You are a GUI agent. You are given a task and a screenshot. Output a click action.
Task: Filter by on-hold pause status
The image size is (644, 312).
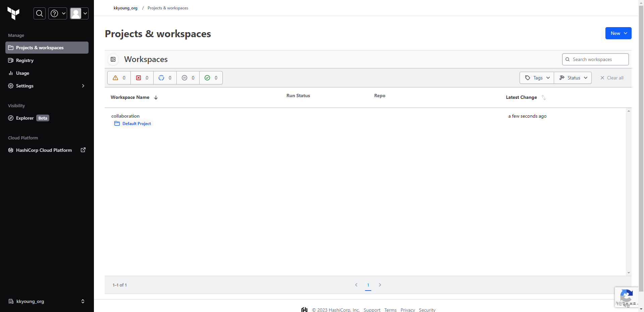coord(188,78)
